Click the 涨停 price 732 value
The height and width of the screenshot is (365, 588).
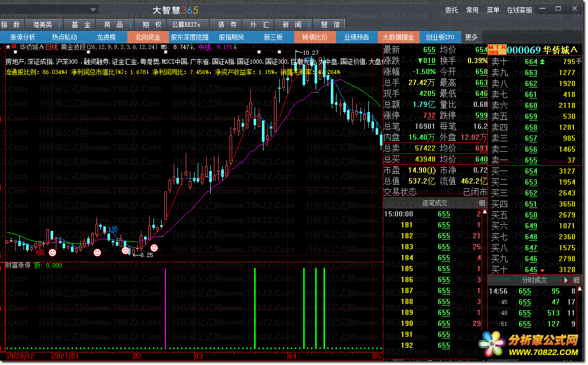[x=429, y=115]
